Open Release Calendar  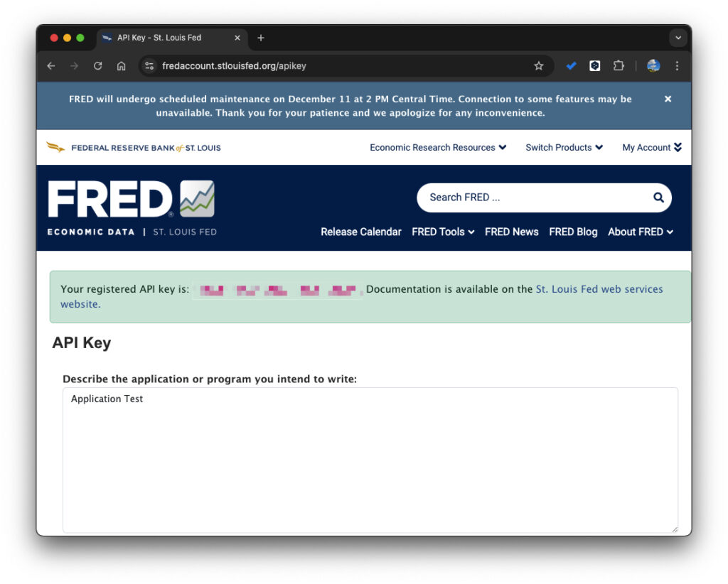point(360,232)
